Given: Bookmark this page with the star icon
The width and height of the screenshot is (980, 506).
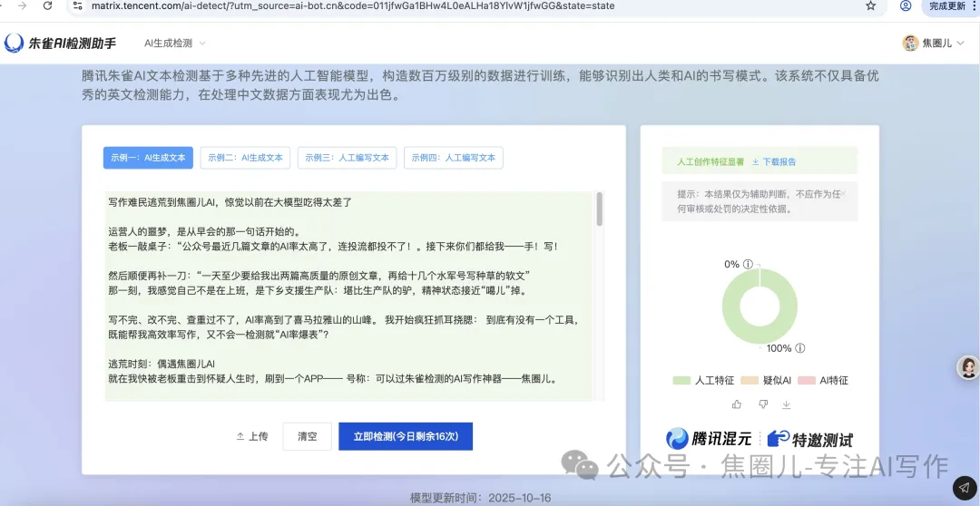Looking at the screenshot, I should tap(871, 5).
